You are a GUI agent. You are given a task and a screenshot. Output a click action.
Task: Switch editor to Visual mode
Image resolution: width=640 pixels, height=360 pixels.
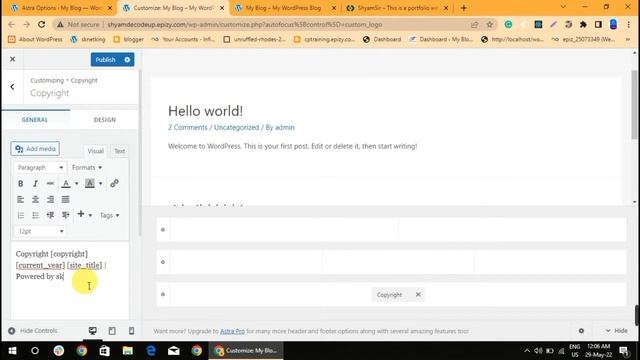pyautogui.click(x=96, y=151)
